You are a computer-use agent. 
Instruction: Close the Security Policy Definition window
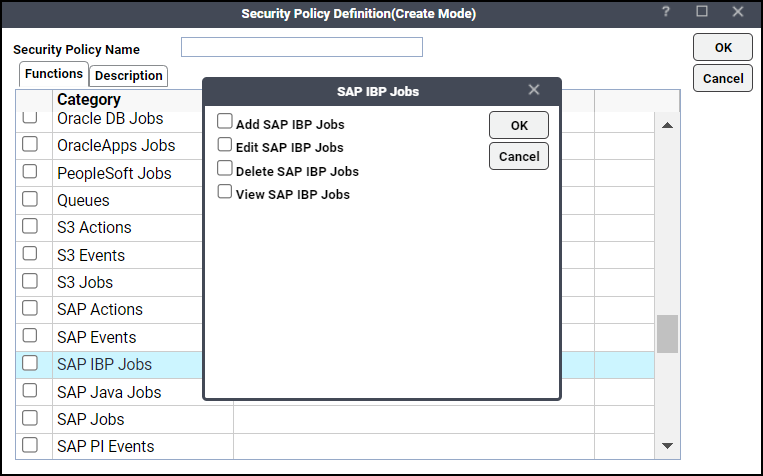pyautogui.click(x=738, y=12)
